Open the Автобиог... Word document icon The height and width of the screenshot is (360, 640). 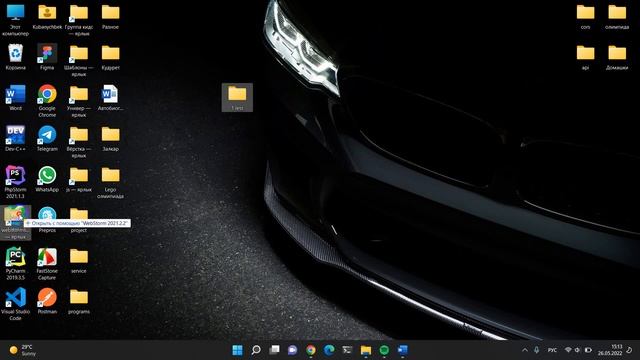point(110,98)
